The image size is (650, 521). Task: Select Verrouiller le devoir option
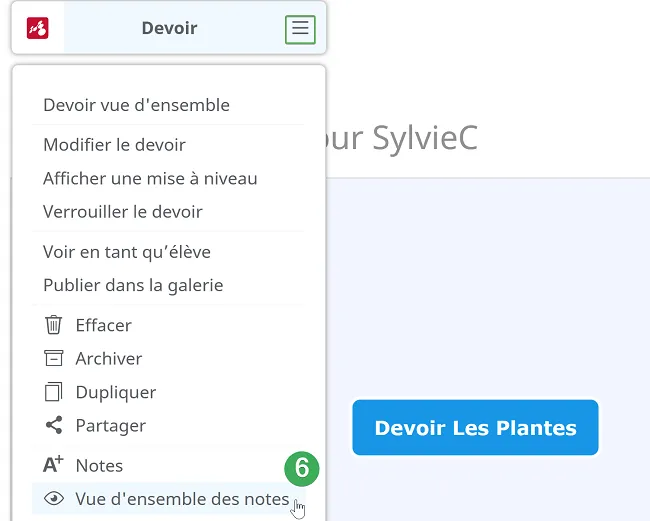click(123, 212)
